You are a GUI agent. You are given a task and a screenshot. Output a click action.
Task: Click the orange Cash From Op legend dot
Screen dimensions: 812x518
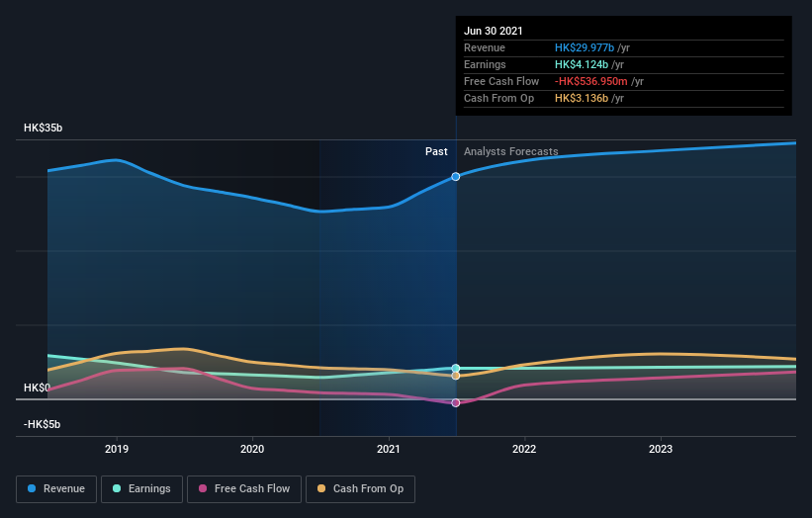321,488
